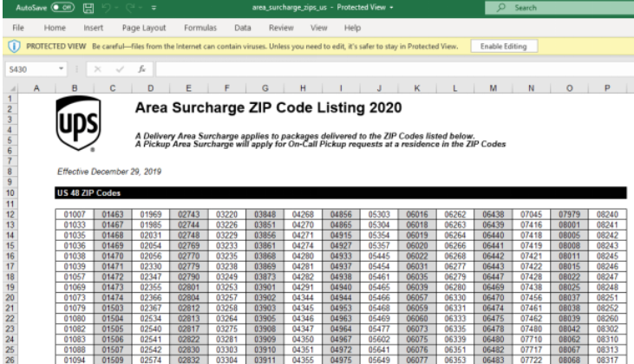Select column P header
This screenshot has height=364, width=634.
pyautogui.click(x=607, y=88)
